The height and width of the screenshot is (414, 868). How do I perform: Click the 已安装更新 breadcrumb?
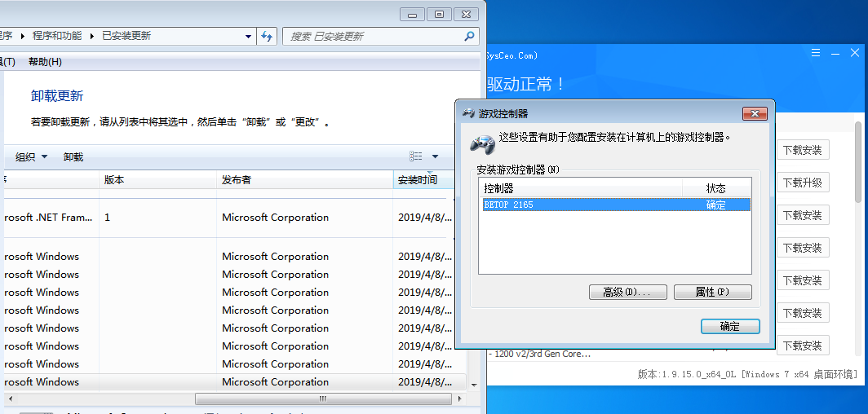126,36
